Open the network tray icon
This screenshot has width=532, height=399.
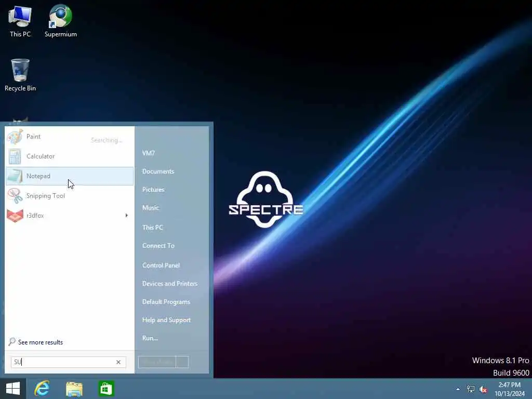(471, 389)
